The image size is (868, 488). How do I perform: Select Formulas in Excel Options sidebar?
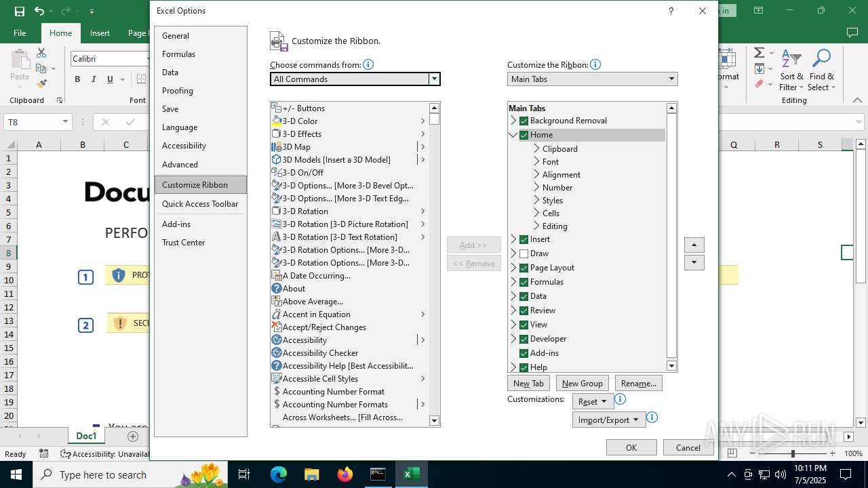201,54
